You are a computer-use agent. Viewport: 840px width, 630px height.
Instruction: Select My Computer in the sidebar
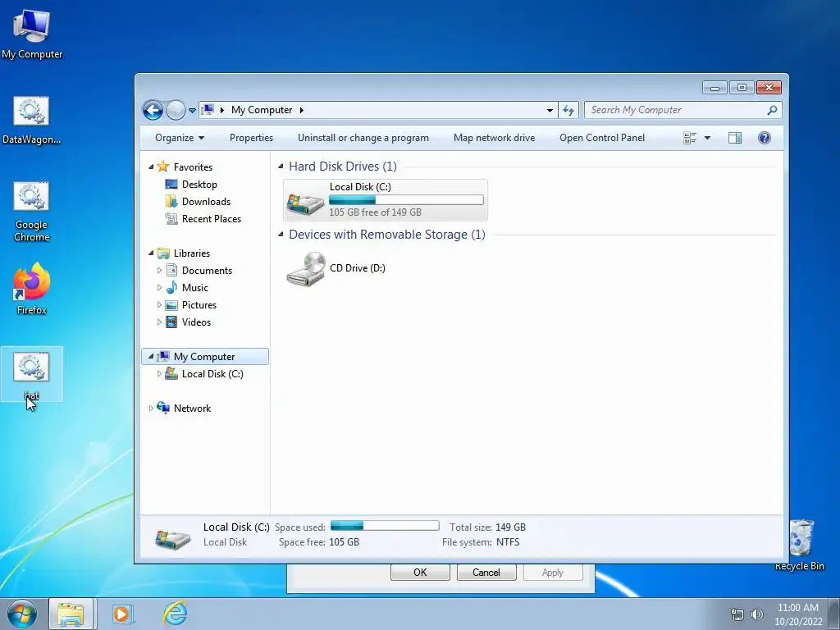point(204,356)
